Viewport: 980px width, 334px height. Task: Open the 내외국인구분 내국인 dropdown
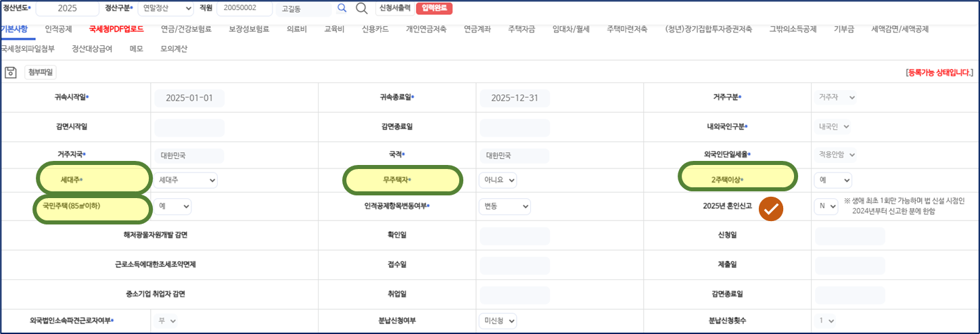click(833, 126)
